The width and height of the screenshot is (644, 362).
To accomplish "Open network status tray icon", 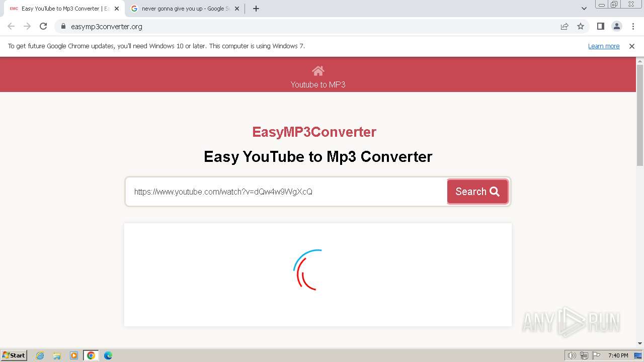I will [x=584, y=355].
